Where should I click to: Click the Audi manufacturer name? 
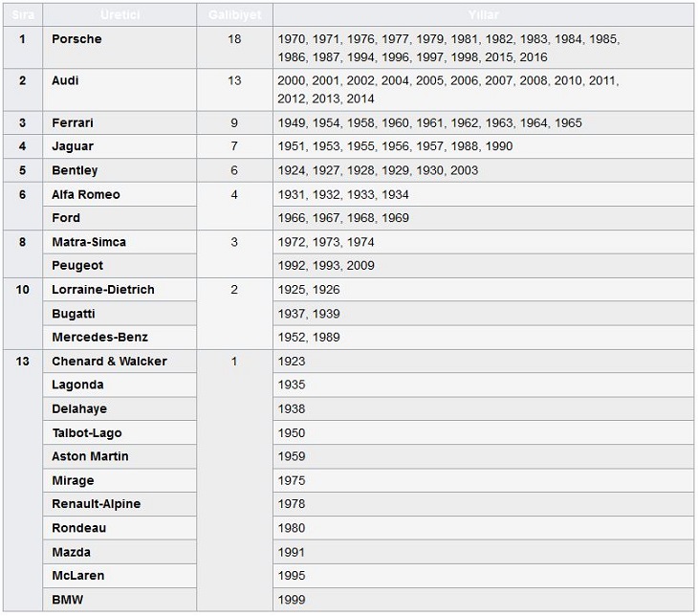(x=65, y=80)
